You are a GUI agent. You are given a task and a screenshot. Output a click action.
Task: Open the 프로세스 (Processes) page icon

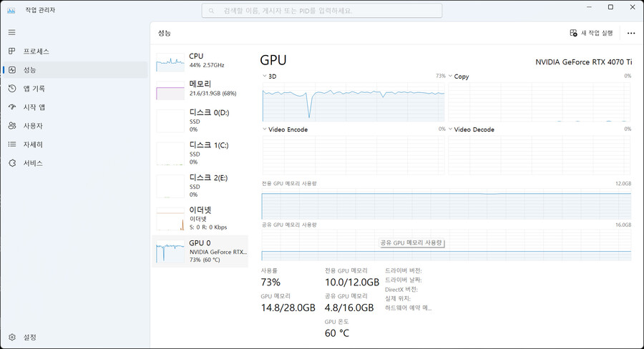[x=11, y=51]
